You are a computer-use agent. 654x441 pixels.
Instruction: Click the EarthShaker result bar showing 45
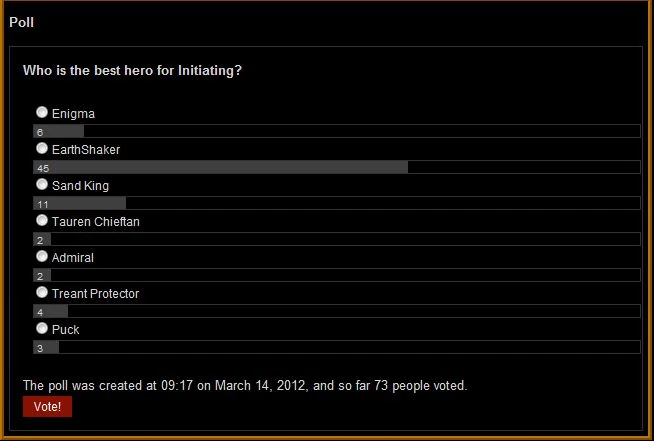tap(220, 167)
